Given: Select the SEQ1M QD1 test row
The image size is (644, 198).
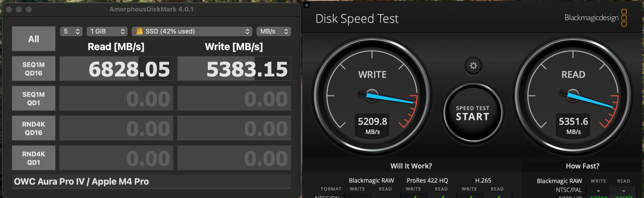Looking at the screenshot, I should [33, 98].
